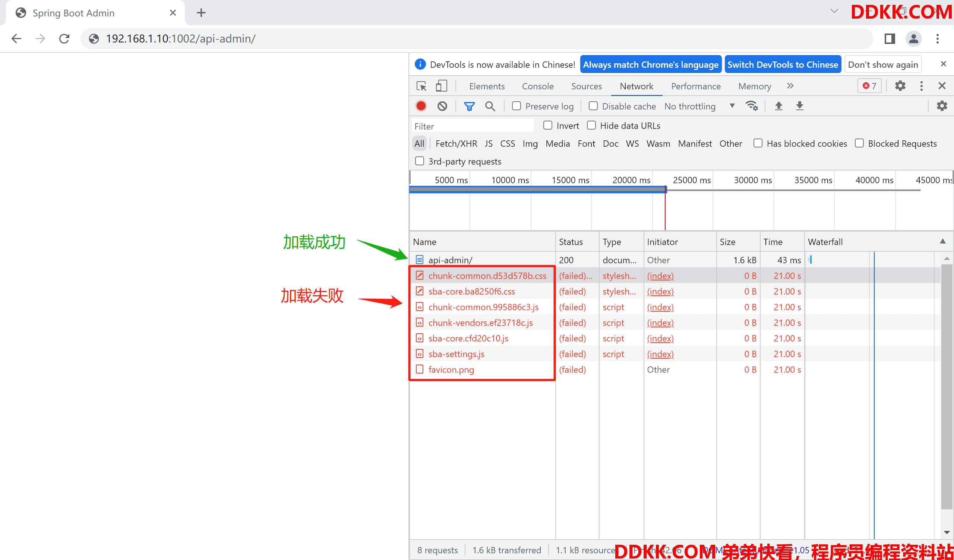
Task: Select the sba-settings.js request
Action: [x=675, y=354]
